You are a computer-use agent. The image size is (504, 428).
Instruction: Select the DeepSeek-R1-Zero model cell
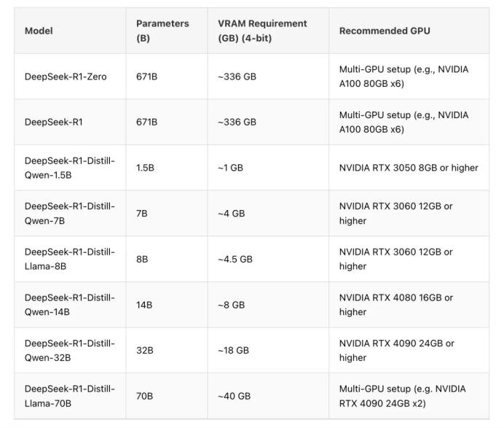70,77
